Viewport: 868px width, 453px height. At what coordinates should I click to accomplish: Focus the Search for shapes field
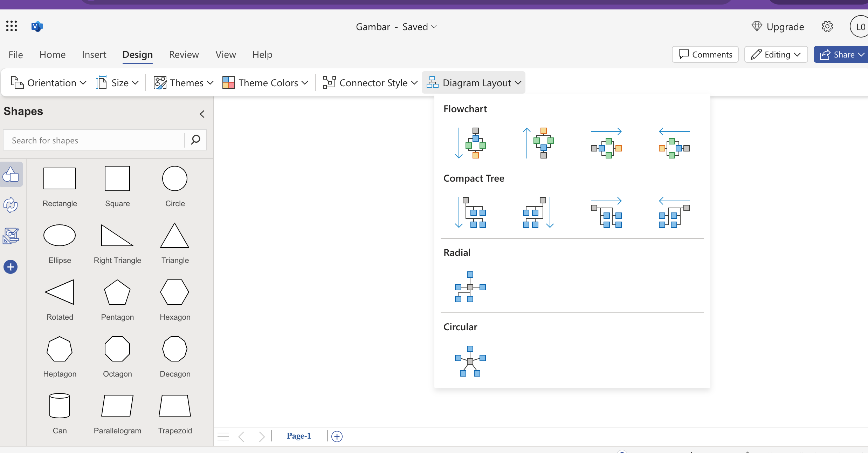click(x=94, y=140)
